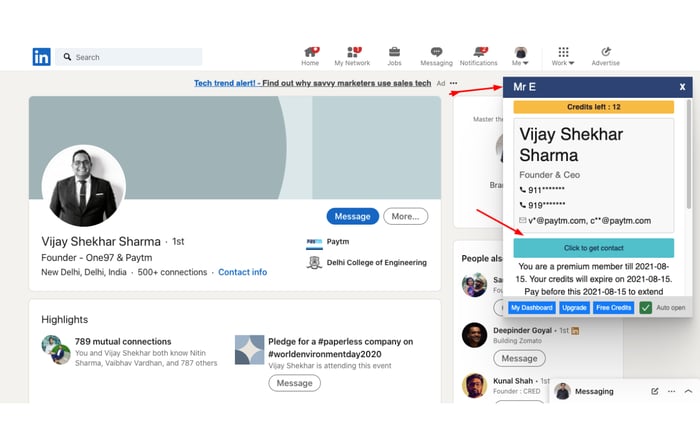Click the Delhi College of Engineering crest icon
Screen dimensions: 700x440
tap(314, 263)
